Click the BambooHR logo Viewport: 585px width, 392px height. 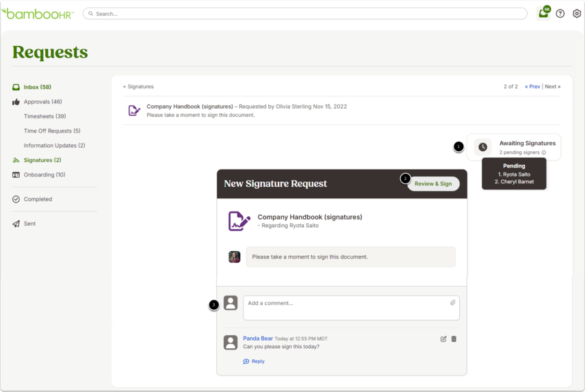coord(38,14)
